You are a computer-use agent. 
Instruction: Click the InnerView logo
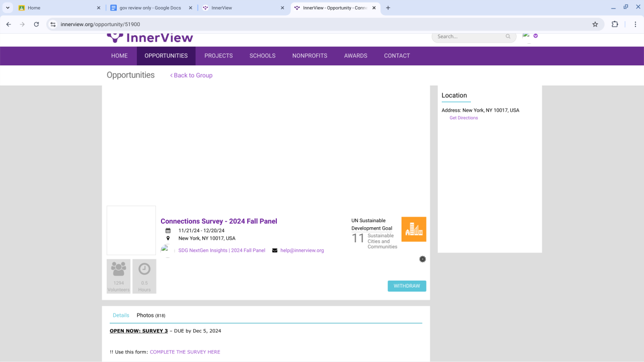coord(150,38)
